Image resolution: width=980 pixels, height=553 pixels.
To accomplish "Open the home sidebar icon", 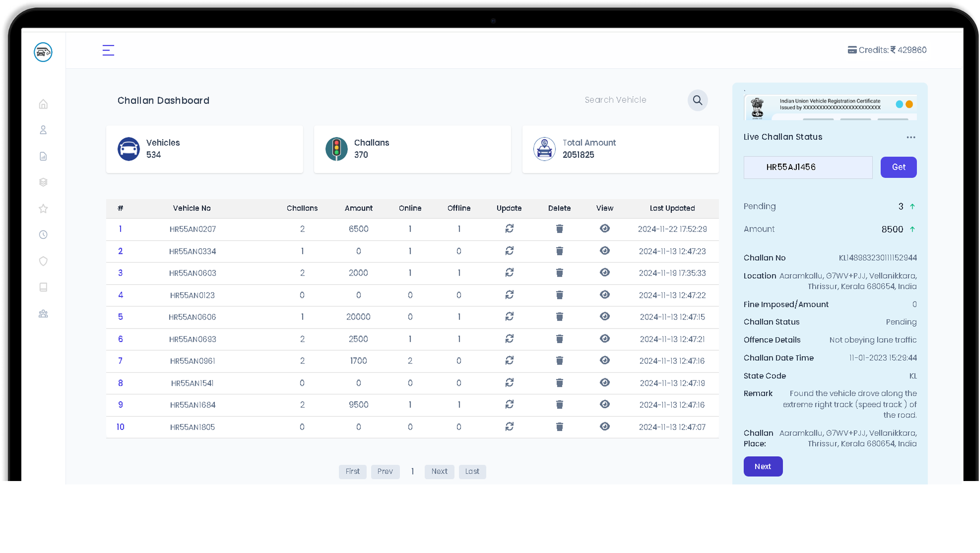I will click(x=43, y=104).
